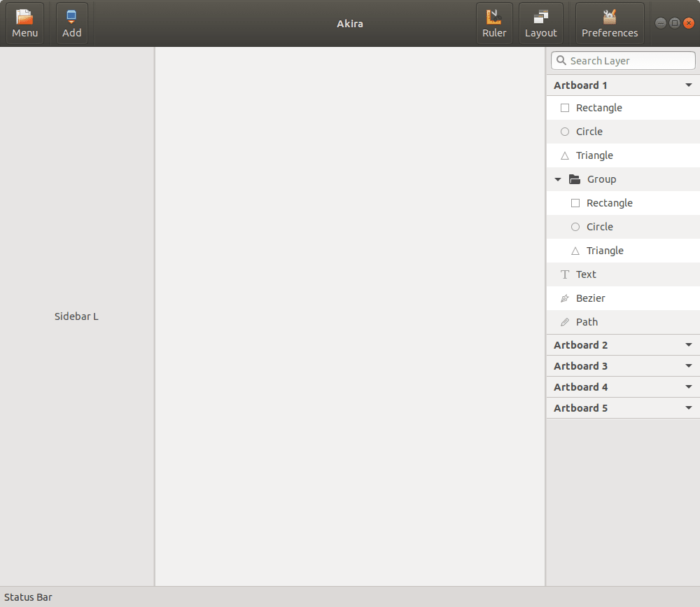Open Preferences from the header bar

coord(610,23)
